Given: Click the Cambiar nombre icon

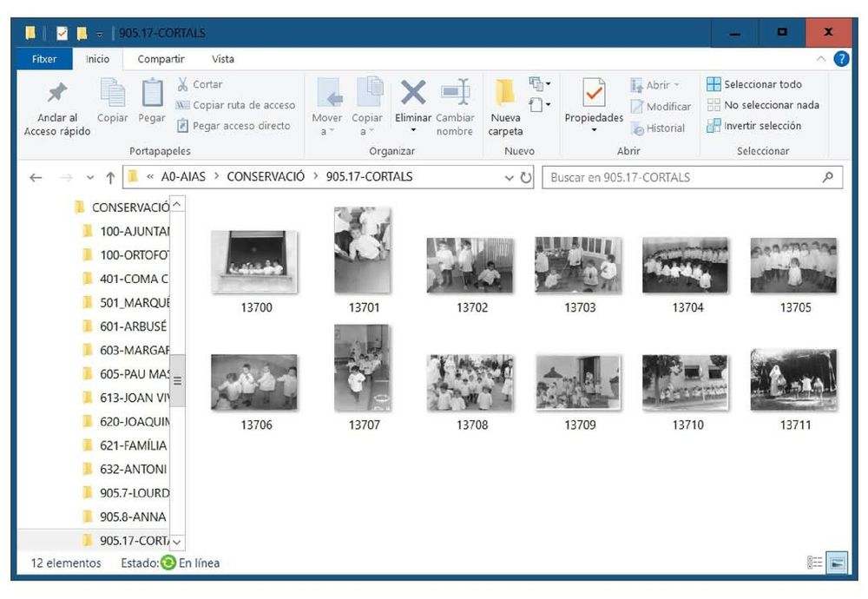Looking at the screenshot, I should click(x=455, y=92).
